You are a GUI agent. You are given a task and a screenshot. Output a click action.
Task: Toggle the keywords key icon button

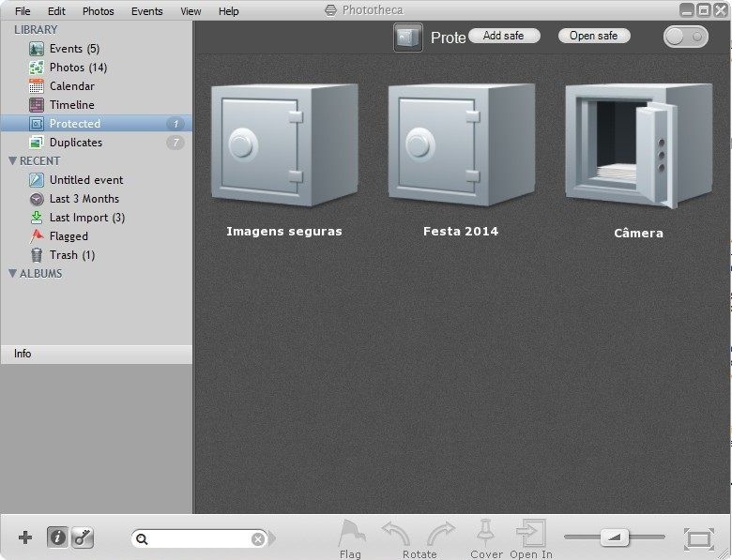click(83, 537)
